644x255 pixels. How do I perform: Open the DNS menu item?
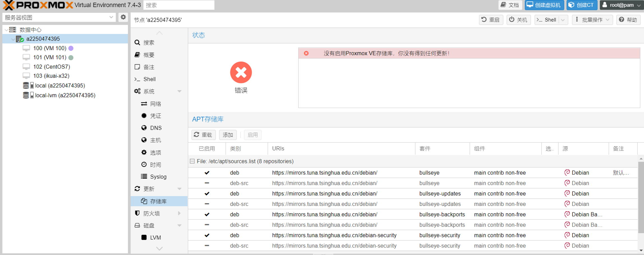tap(156, 128)
